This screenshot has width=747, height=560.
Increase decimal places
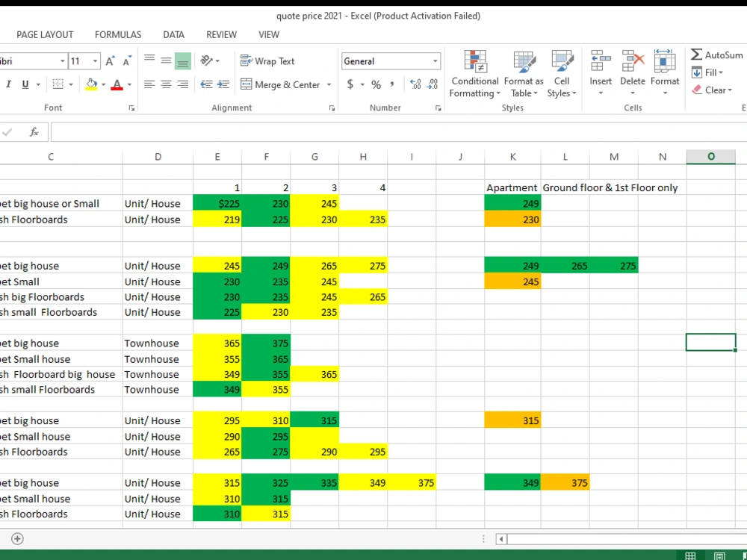[x=415, y=84]
